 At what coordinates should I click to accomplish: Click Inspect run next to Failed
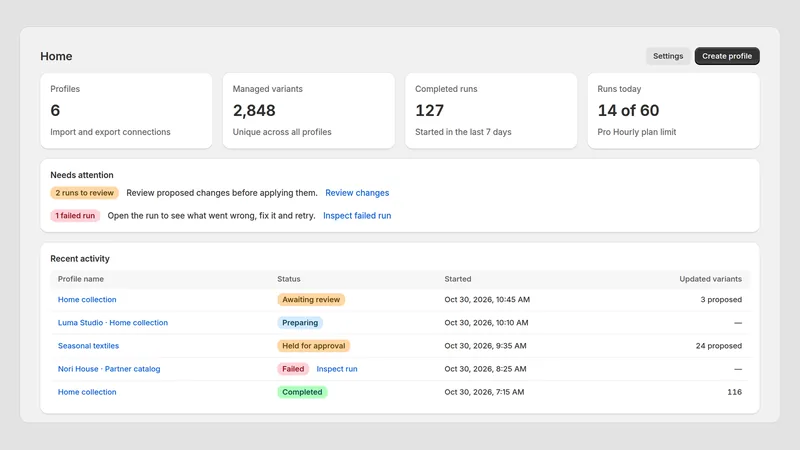[337, 369]
